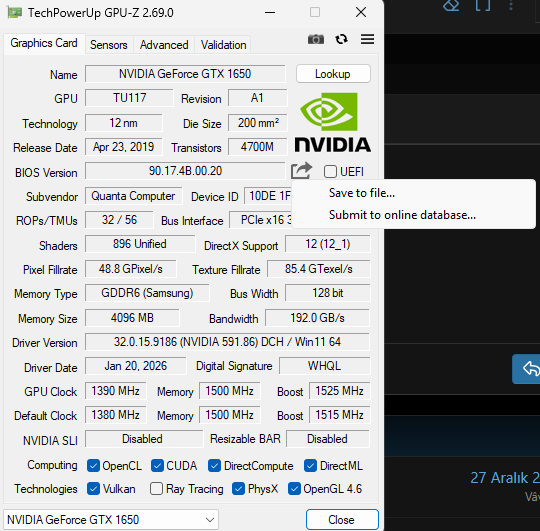
Task: Click the Driver Date value Jan 20, 2026
Action: pyautogui.click(x=135, y=366)
